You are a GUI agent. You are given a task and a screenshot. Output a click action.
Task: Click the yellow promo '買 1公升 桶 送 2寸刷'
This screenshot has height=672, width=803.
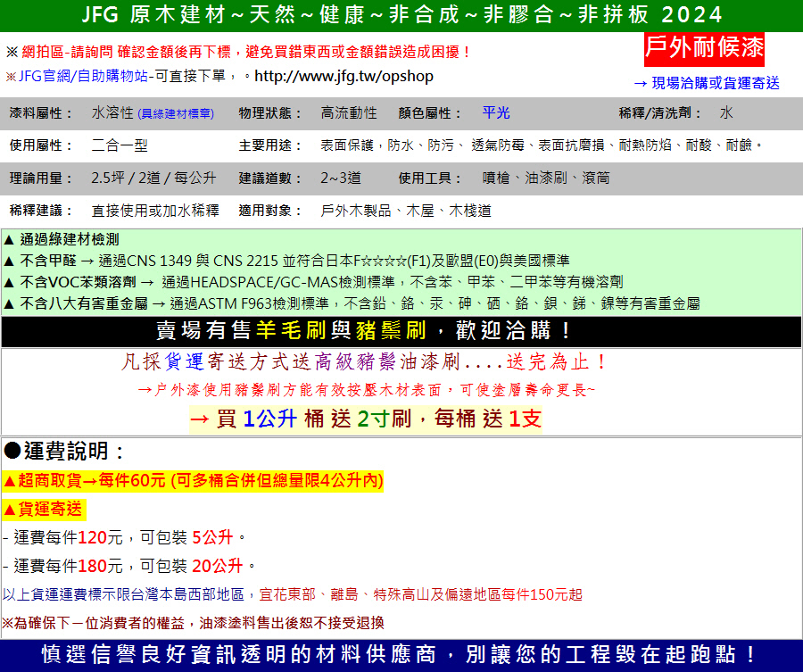(366, 419)
